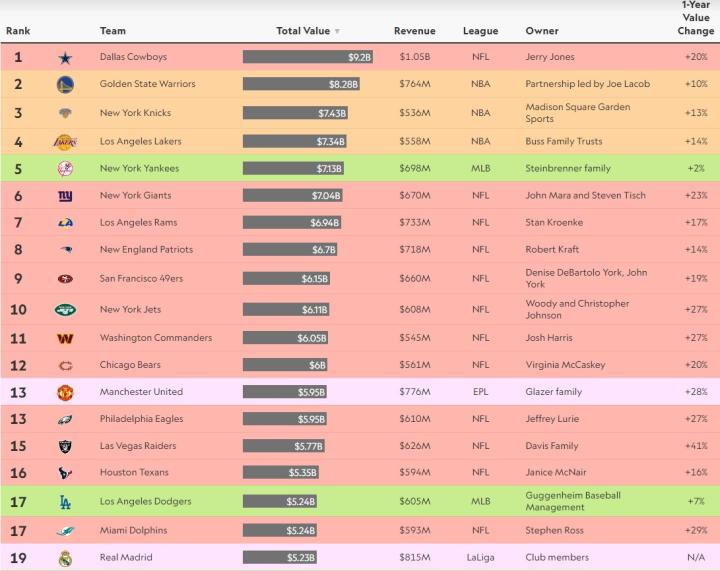Click the 1-Year Value Change header
Screen dimensions: 720x571
point(696,19)
